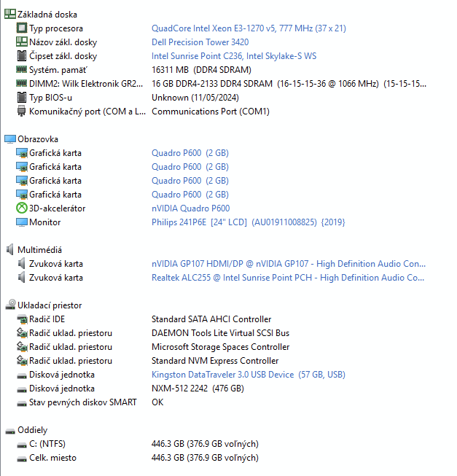
Task: Select the Oddiely heading text
Action: [33, 430]
